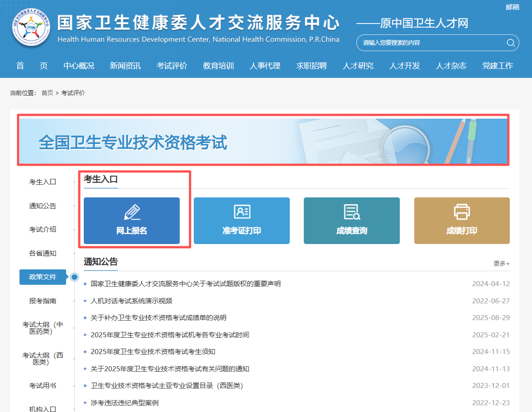The width and height of the screenshot is (532, 412).
Task: Expand notices with the 更多+ link
Action: click(501, 263)
